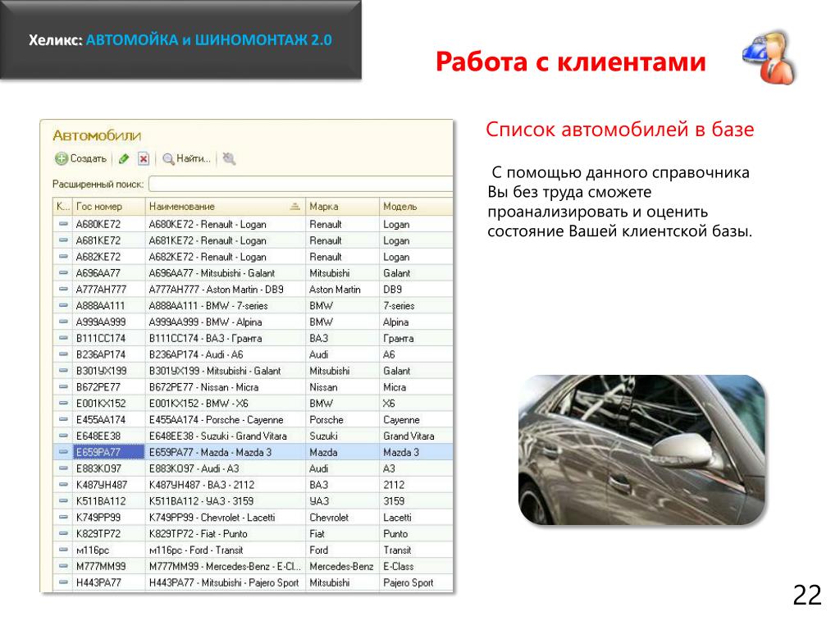Image resolution: width=840 pixels, height=630 pixels.
Task: Select row icon for B672PE77
Action: [x=63, y=387]
